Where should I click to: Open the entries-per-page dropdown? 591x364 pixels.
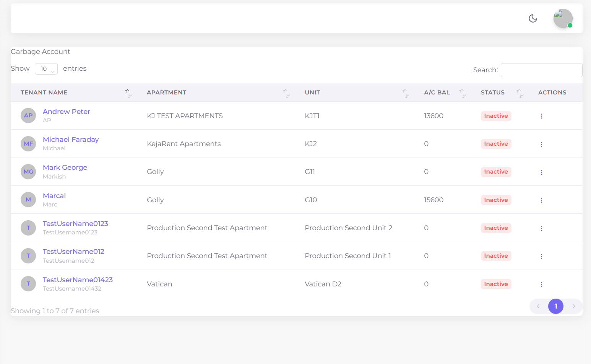pos(46,69)
